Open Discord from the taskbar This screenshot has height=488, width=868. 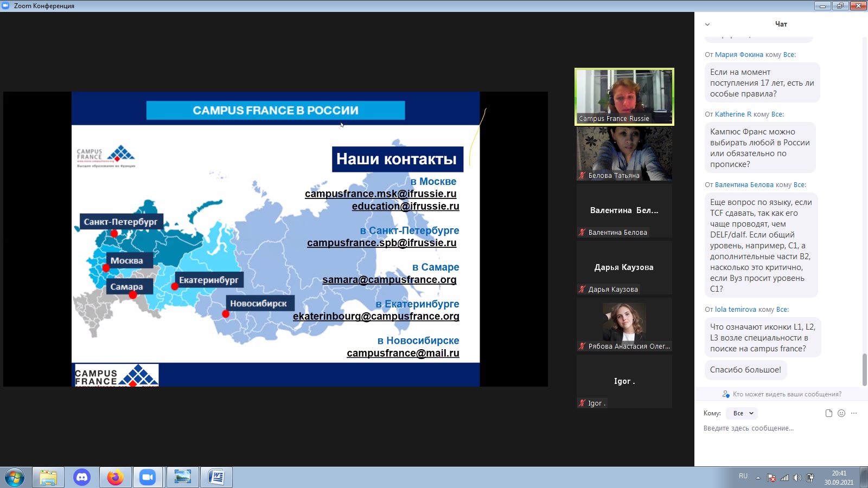82,477
